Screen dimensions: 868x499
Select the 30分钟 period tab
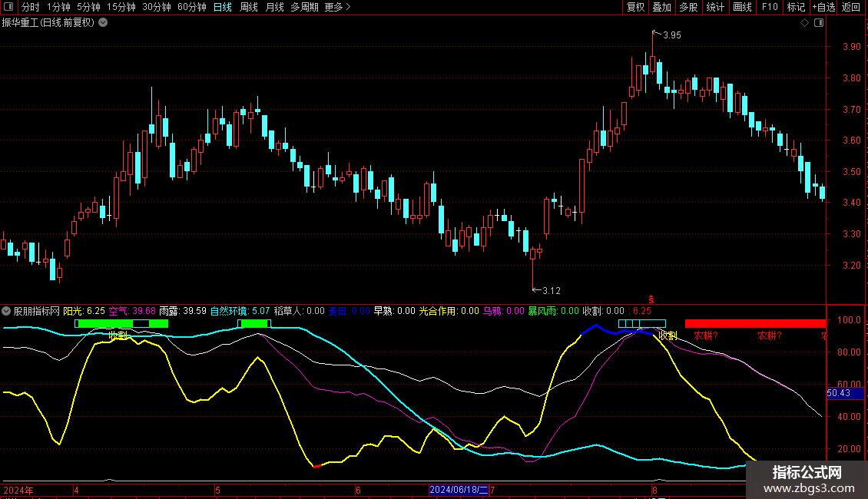pos(157,7)
